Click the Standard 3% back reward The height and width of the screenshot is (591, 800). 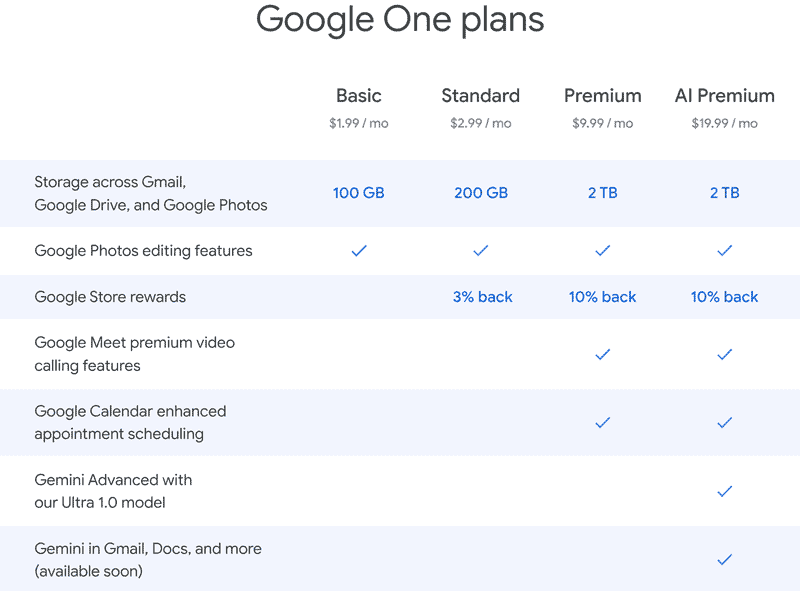(482, 297)
